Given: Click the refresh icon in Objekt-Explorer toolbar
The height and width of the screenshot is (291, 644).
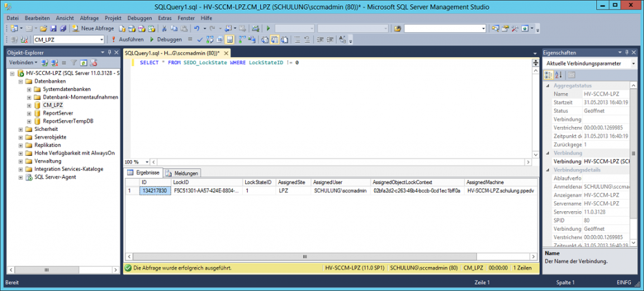Looking at the screenshot, I should (x=83, y=63).
